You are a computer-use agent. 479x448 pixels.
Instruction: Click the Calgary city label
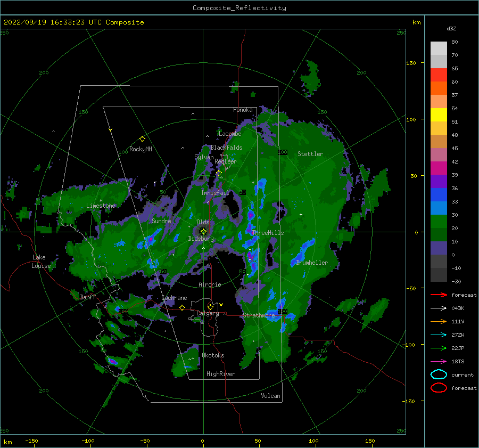(208, 313)
